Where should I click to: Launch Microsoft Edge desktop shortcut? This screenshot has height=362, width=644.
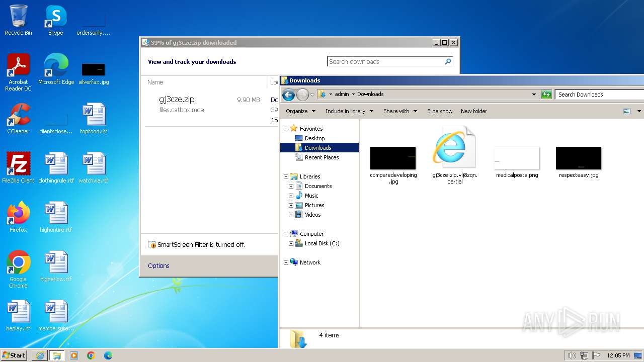click(x=56, y=69)
